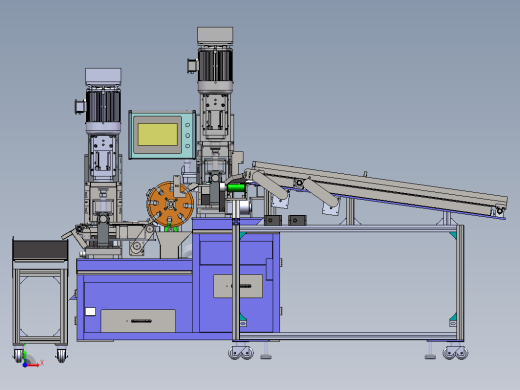Select the lower-left gray drawer panel on the blue cabinet
Viewport: 520px width, 390px height.
[x=138, y=321]
